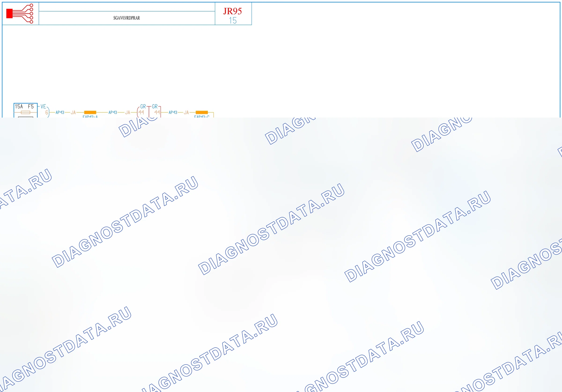Select the F5 fuse designation
Screen dimensions: 562x392
tap(31, 107)
